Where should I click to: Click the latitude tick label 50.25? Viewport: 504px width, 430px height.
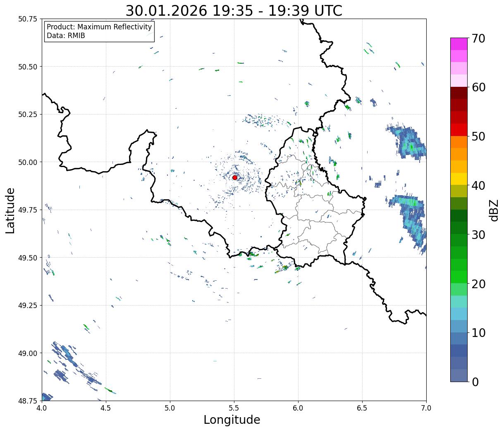tap(28, 115)
